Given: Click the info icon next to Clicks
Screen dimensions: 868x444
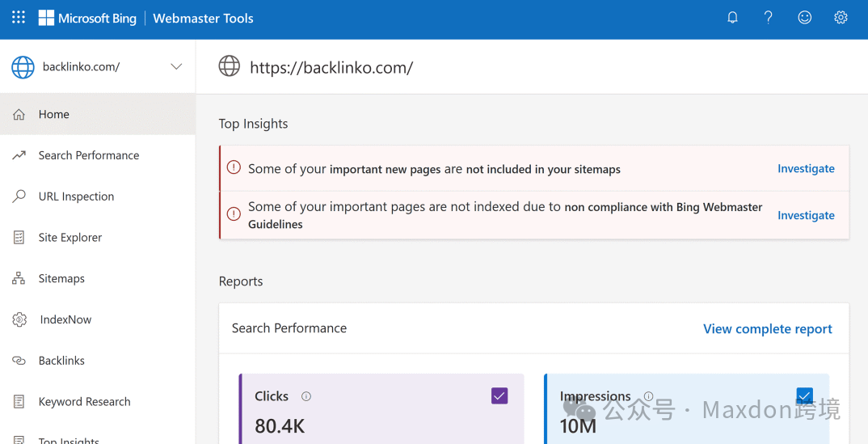Looking at the screenshot, I should (306, 396).
